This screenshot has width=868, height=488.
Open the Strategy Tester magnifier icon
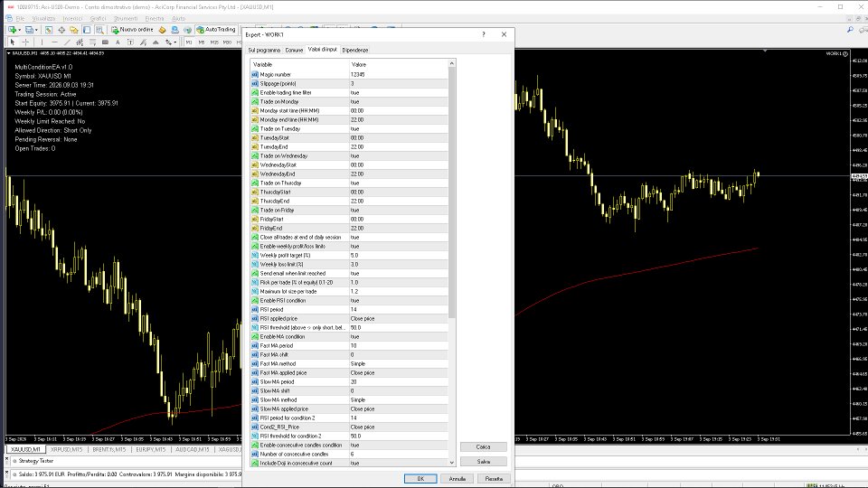pyautogui.click(x=99, y=29)
